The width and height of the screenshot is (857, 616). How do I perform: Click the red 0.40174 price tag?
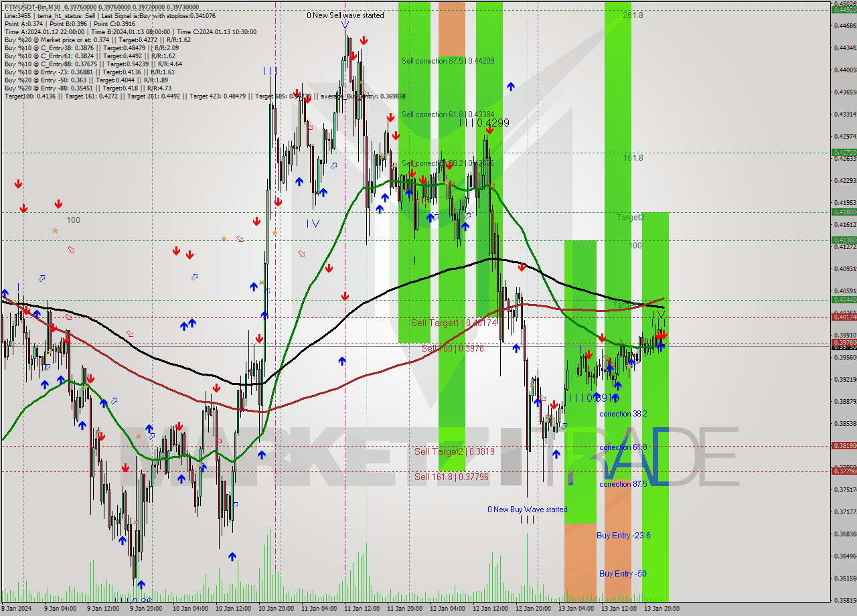coord(844,317)
